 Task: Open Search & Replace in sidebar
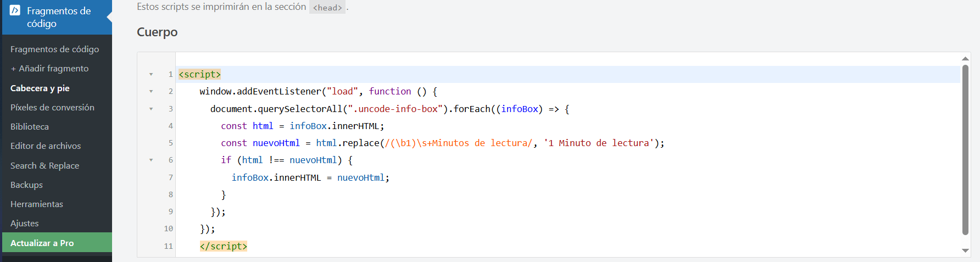click(x=44, y=165)
